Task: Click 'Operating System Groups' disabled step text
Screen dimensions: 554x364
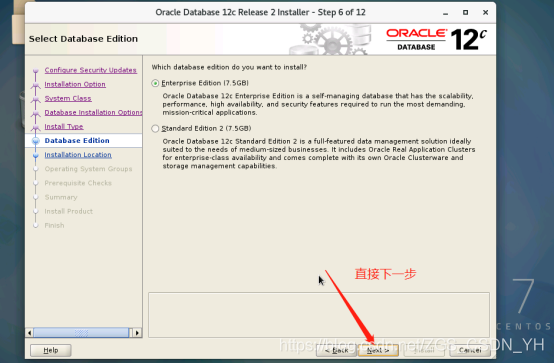Action: 88,169
